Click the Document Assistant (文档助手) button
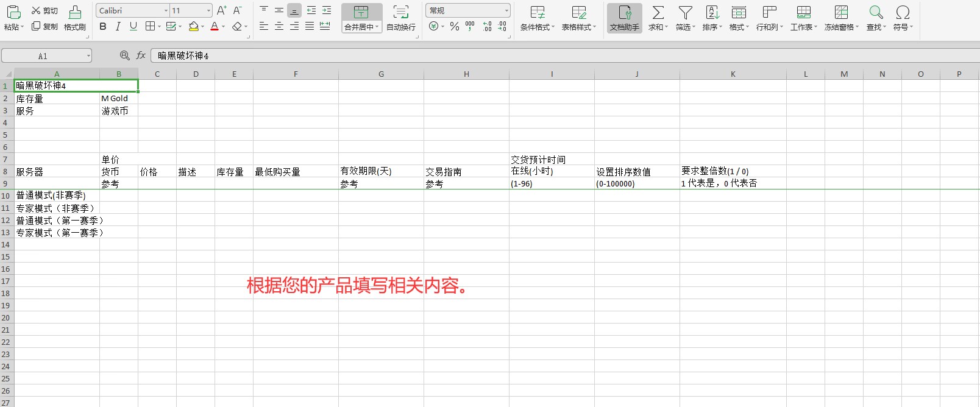980x407 pixels. [x=624, y=18]
